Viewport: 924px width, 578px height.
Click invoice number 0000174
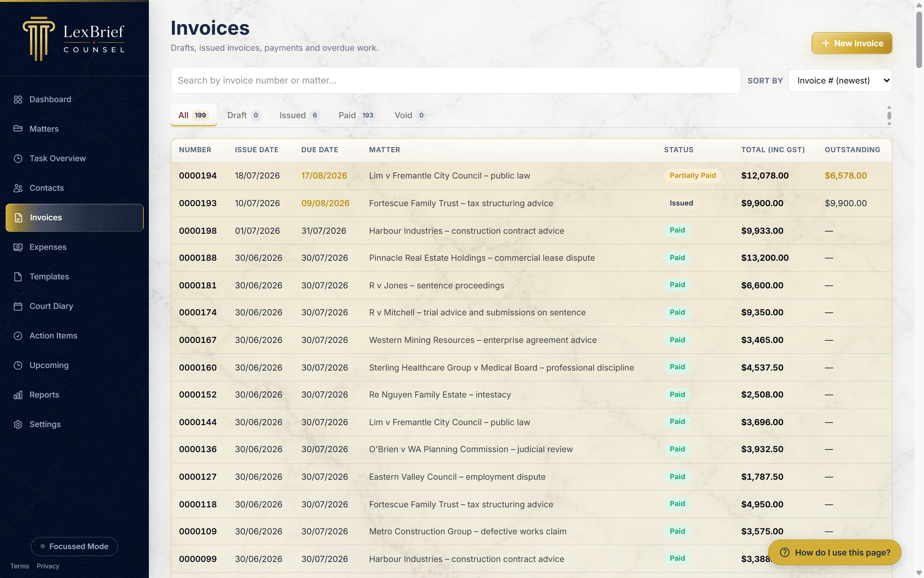coord(198,313)
